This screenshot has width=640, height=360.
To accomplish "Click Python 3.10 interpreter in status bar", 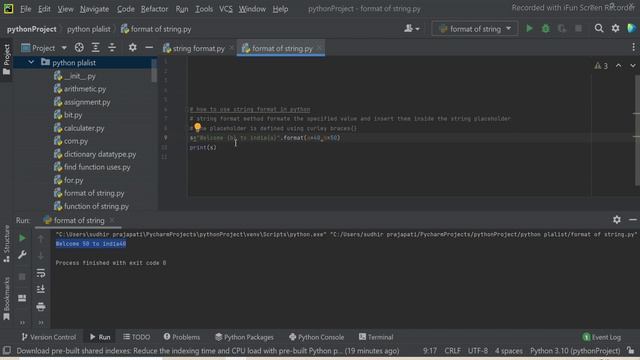I will tap(575, 351).
